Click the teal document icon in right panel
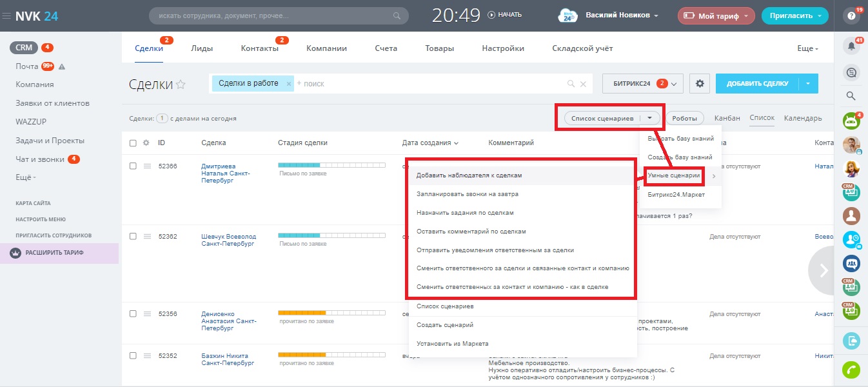This screenshot has height=387, width=868. (851, 340)
